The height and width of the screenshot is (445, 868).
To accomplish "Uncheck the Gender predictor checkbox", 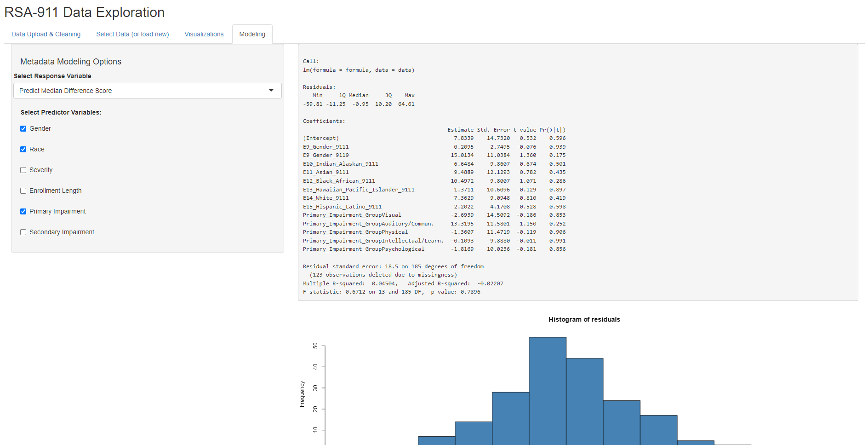I will (23, 129).
